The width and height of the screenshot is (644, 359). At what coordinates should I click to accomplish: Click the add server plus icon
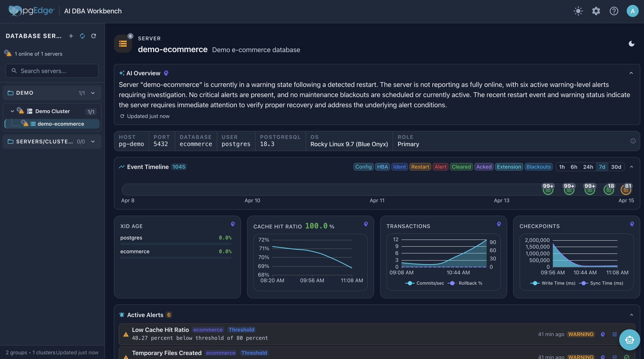[71, 36]
